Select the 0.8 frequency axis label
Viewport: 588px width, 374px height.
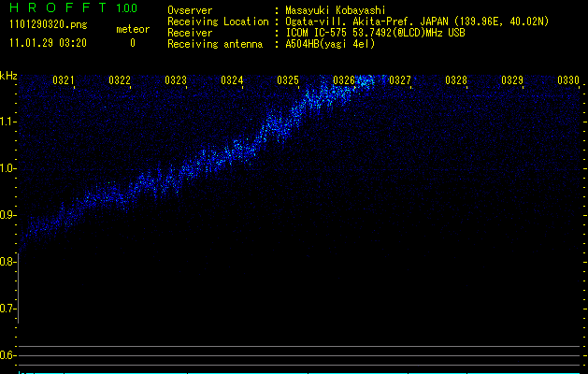8,262
